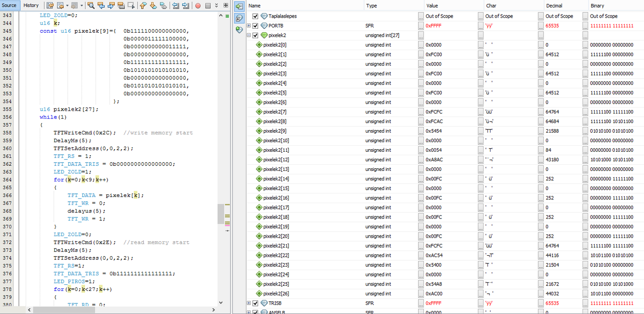
Task: Collapse the pixelek2 array node
Action: [249, 35]
